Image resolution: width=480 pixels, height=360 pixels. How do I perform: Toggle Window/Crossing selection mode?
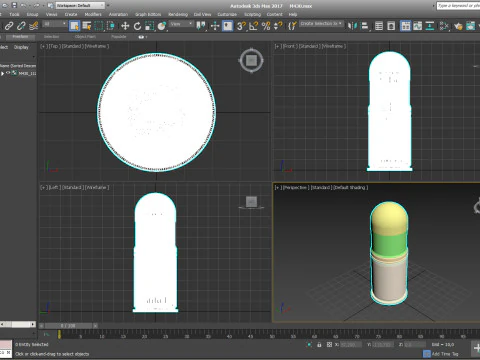111,26
